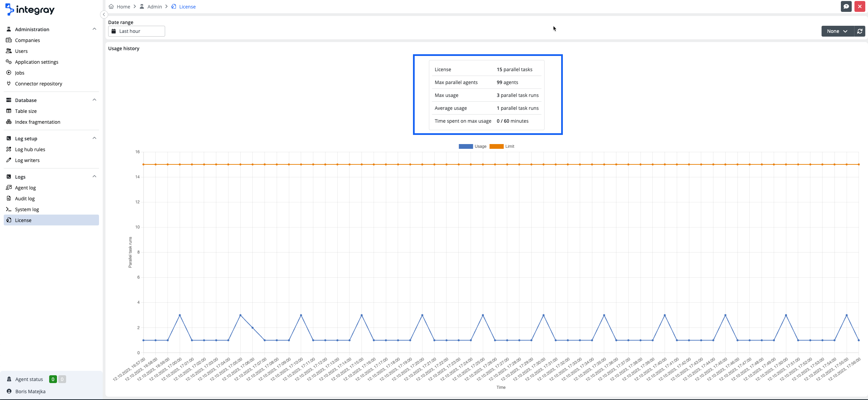Click the calendar icon in Date range
868x400 pixels.
(x=114, y=31)
